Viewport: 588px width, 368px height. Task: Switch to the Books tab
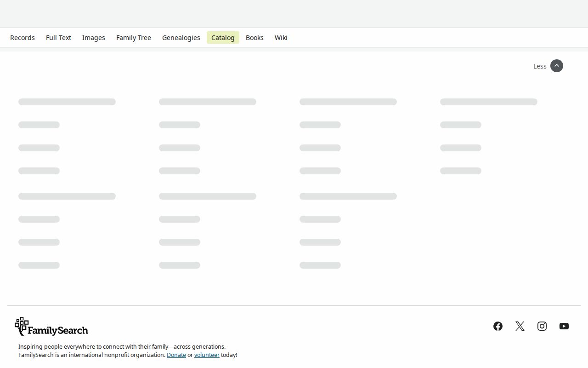(x=254, y=38)
